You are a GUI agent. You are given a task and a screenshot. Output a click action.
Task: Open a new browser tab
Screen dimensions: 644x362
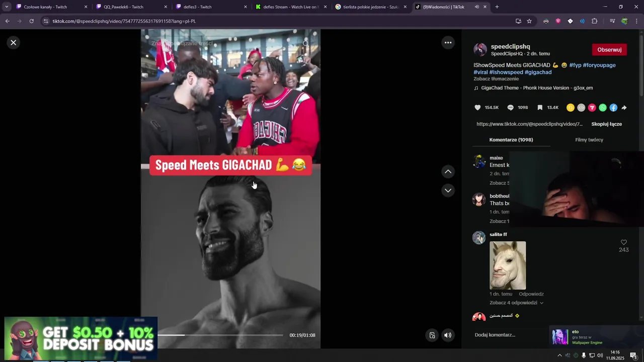tap(497, 7)
